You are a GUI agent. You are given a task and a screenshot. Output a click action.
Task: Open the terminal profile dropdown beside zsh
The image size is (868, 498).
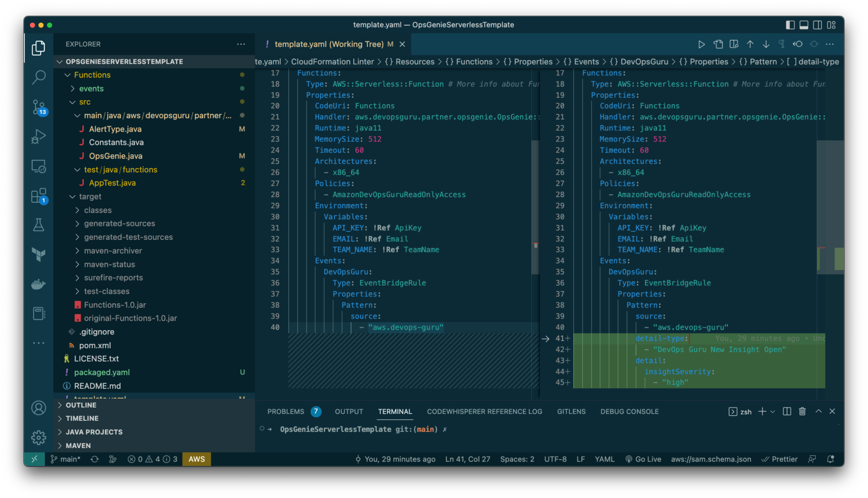pyautogui.click(x=773, y=411)
